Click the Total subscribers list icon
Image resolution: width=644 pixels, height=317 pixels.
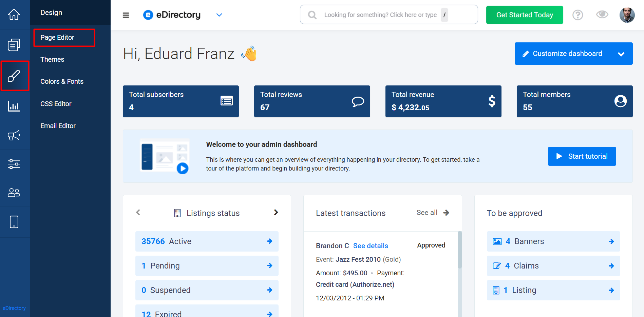227,101
